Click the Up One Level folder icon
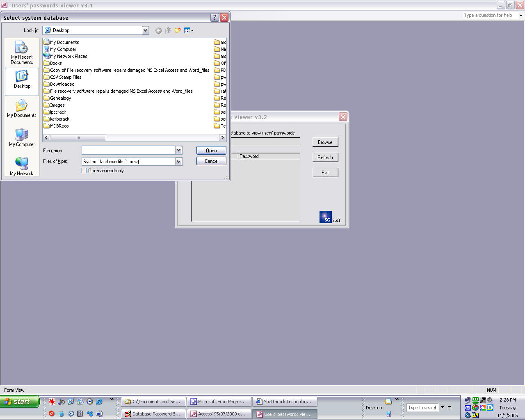The width and height of the screenshot is (525, 420). (x=168, y=31)
